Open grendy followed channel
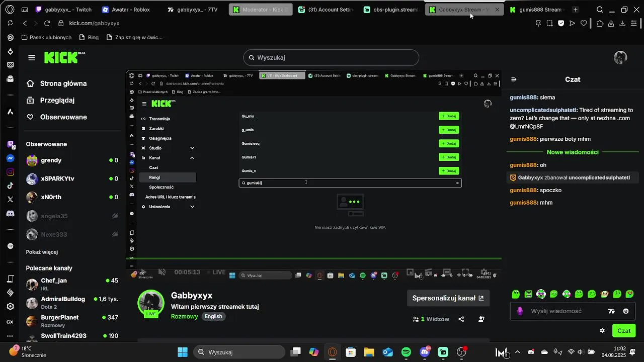The image size is (644, 362). pyautogui.click(x=72, y=160)
